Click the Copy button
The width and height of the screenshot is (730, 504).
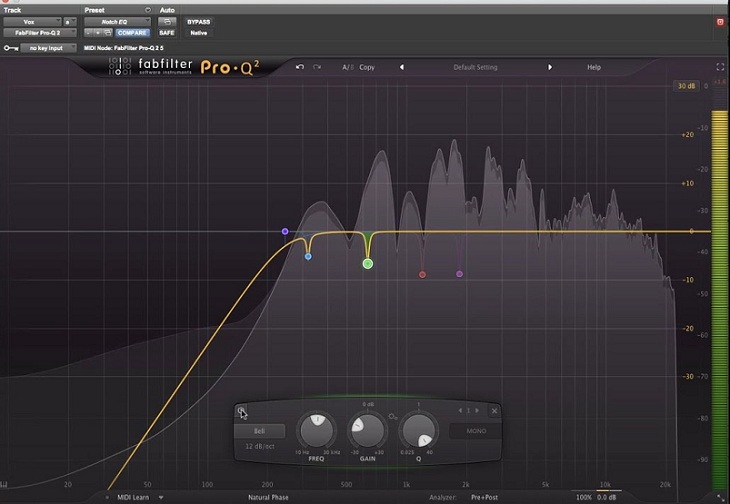pyautogui.click(x=367, y=67)
